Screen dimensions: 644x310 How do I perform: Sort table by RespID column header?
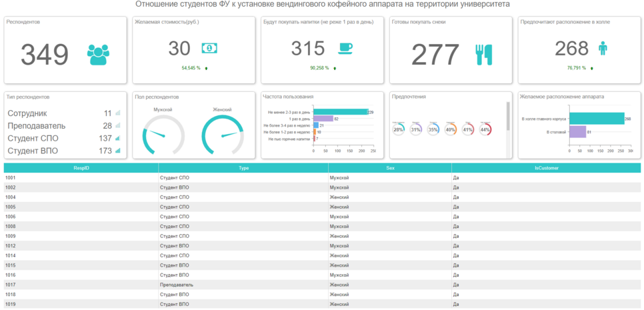pos(81,168)
